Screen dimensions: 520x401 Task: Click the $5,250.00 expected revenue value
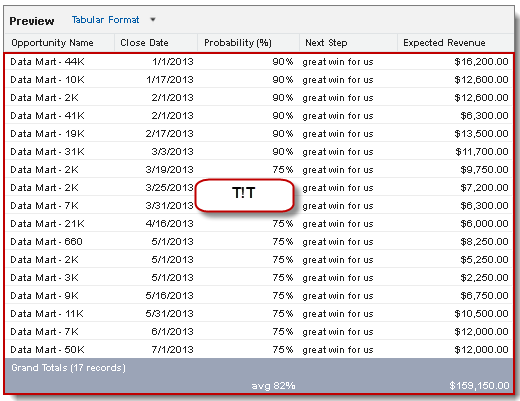(484, 260)
